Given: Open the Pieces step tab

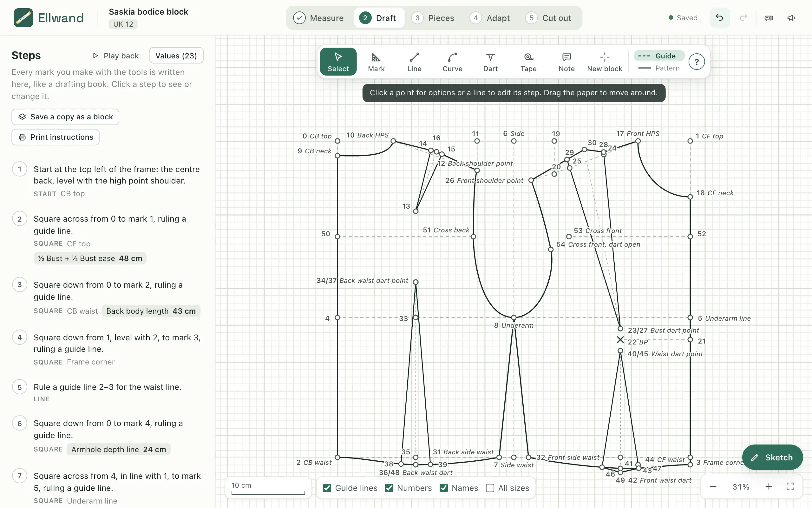Looking at the screenshot, I should [433, 18].
